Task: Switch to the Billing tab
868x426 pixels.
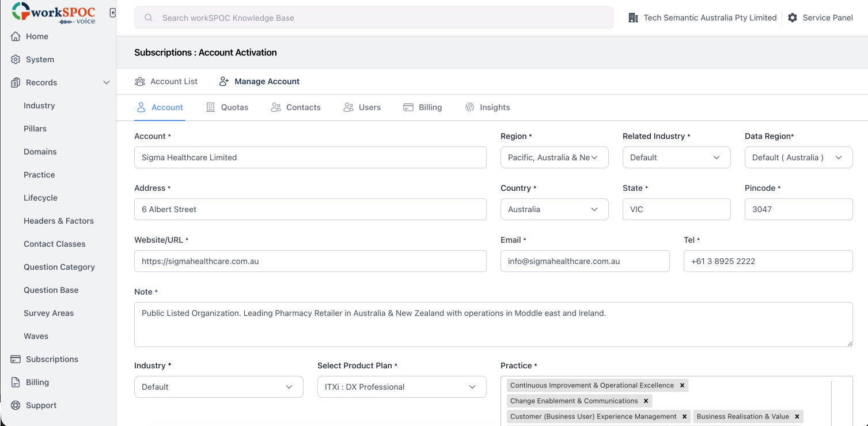Action: (x=423, y=107)
